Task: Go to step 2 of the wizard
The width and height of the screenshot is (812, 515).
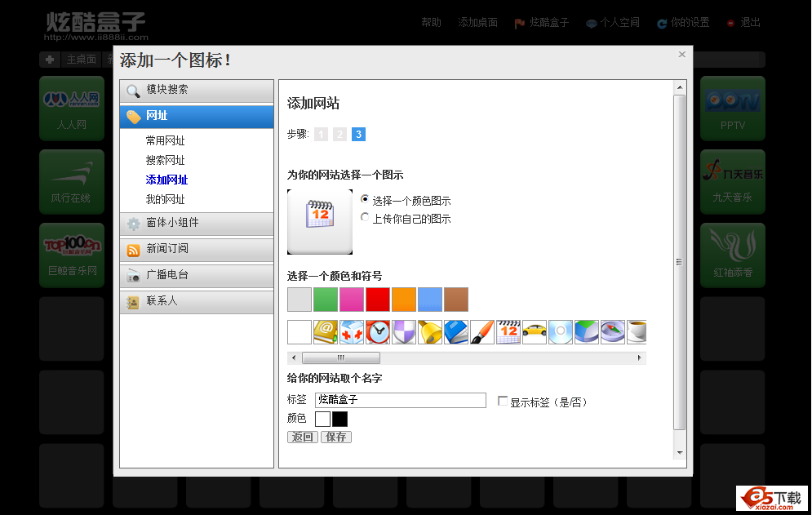Action: point(339,134)
